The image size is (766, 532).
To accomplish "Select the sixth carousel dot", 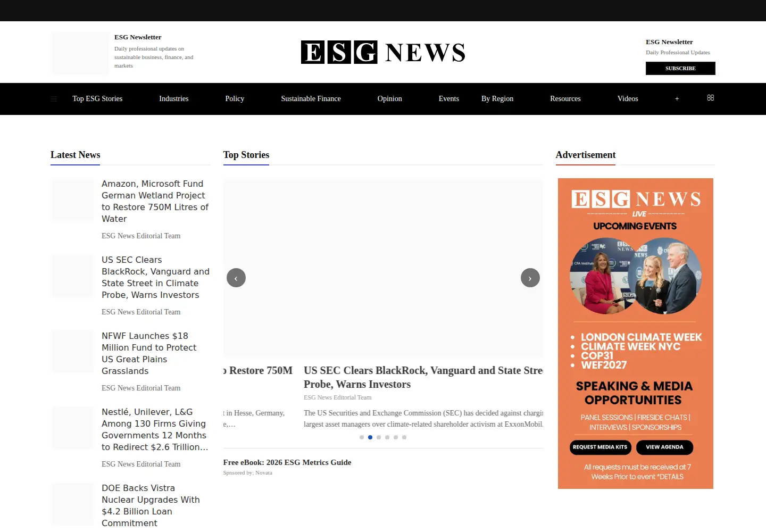I will tap(404, 437).
